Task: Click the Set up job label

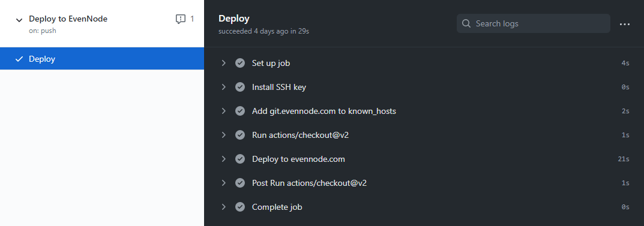Action: point(271,63)
